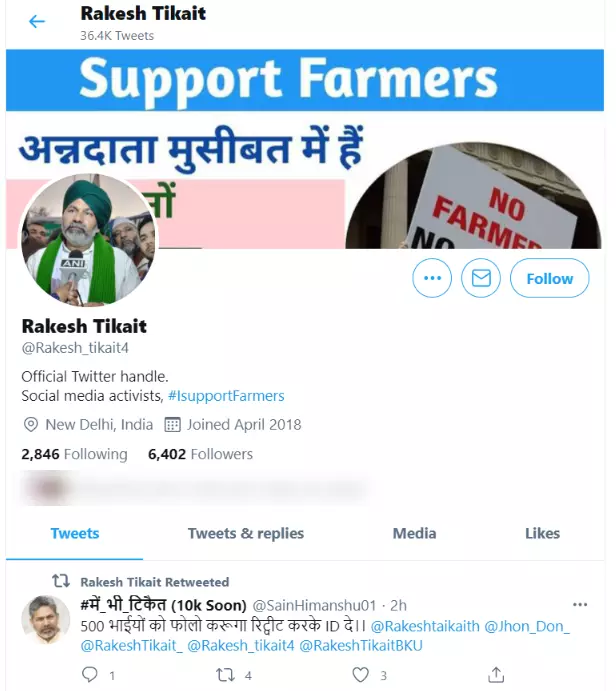Expand the tweet's three-dot options menu
616x691 pixels.
click(x=580, y=605)
